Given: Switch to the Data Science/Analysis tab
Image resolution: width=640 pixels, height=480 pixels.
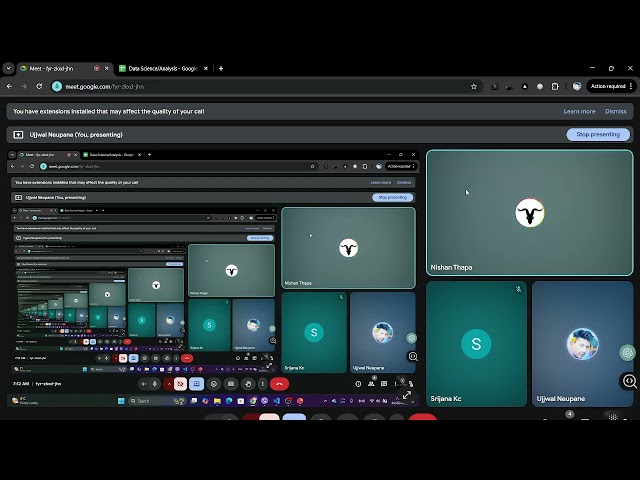Looking at the screenshot, I should tap(160, 68).
